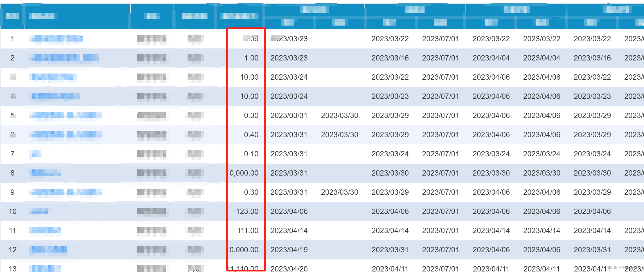Image resolution: width=644 pixels, height=272 pixels.
Task: Click 2023/03/31 in row 9
Action: click(x=289, y=192)
